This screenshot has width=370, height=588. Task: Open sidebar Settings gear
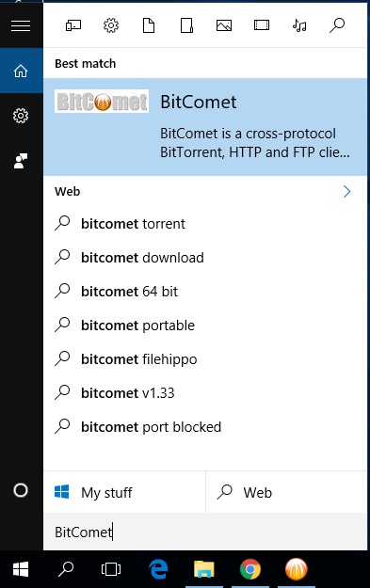click(21, 116)
